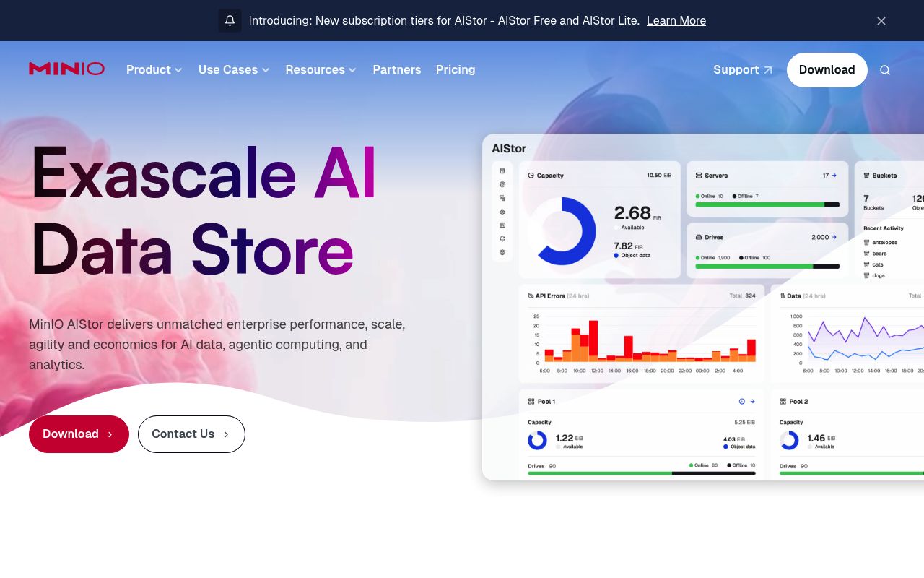This screenshot has height=578, width=924.
Task: Click the AIStor title on the dashboard
Action: (509, 149)
